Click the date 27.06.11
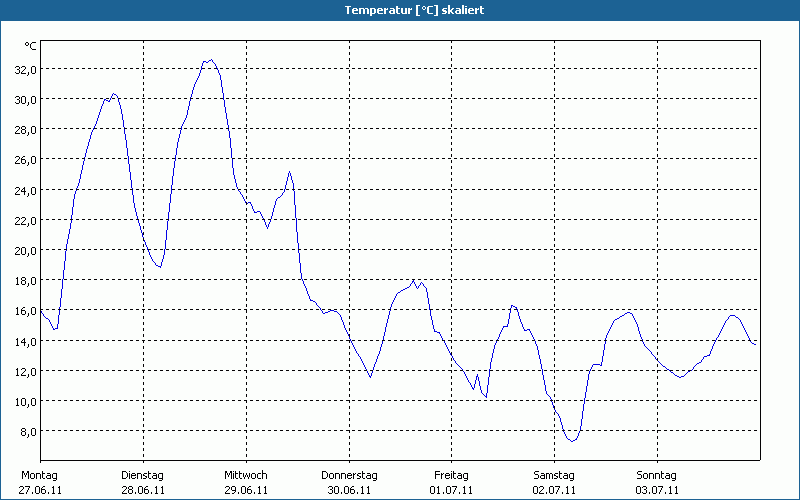Viewport: 800px width, 500px height. click(40, 490)
